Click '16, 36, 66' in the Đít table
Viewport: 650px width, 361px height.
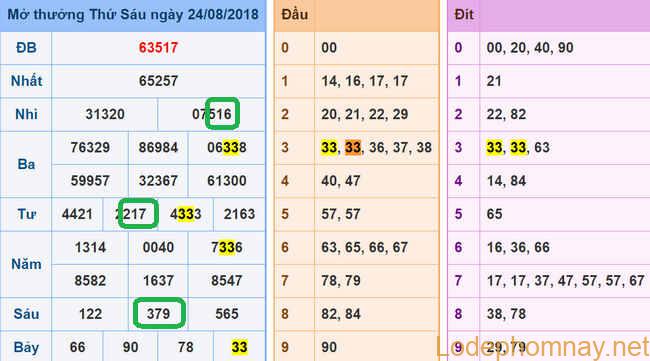[x=518, y=247]
